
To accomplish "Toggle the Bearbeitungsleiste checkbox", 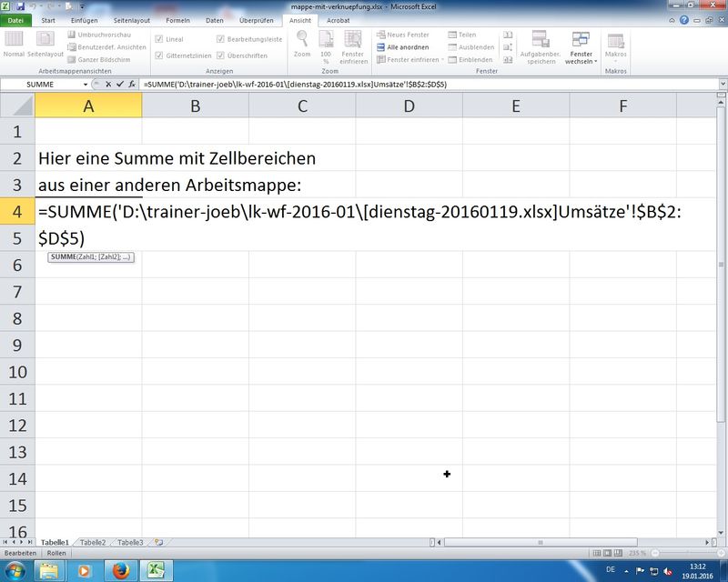I will [220, 39].
